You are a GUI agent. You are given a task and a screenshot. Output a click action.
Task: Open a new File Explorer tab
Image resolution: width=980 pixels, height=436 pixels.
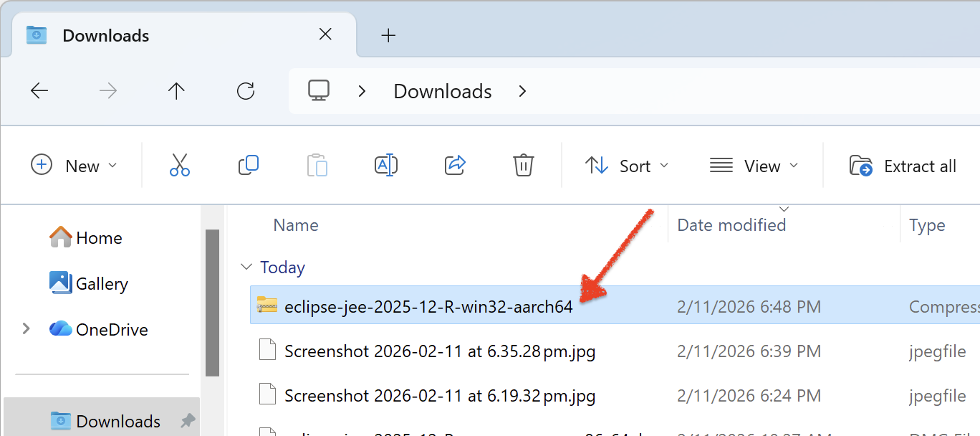388,34
